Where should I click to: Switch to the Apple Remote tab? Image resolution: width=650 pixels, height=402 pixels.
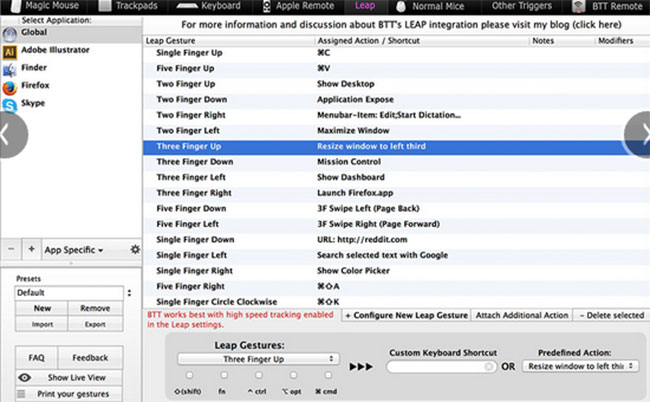tap(299, 6)
